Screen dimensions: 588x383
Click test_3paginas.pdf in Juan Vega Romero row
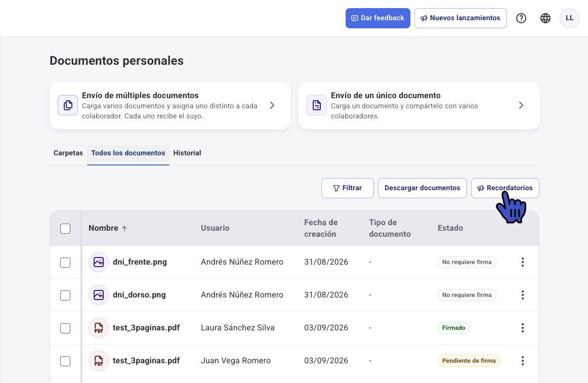[146, 361]
